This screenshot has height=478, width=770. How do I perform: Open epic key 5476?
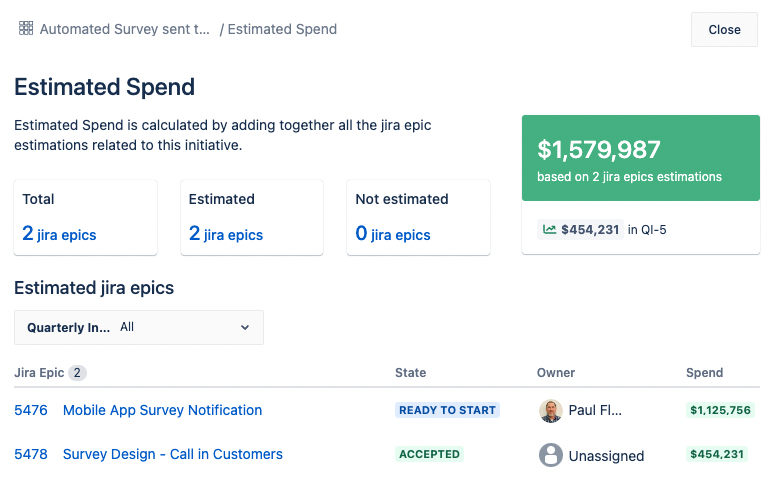coord(31,410)
